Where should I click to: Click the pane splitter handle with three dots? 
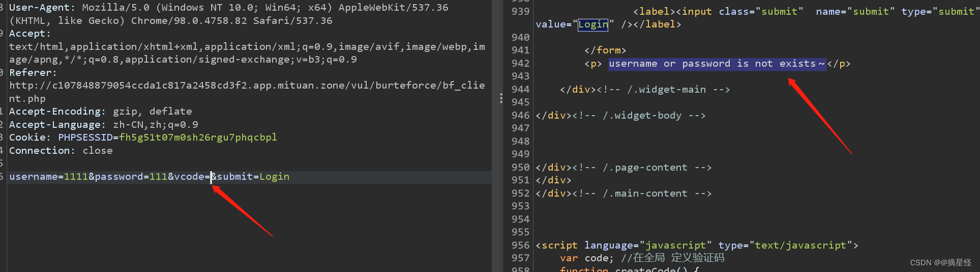pos(501,98)
